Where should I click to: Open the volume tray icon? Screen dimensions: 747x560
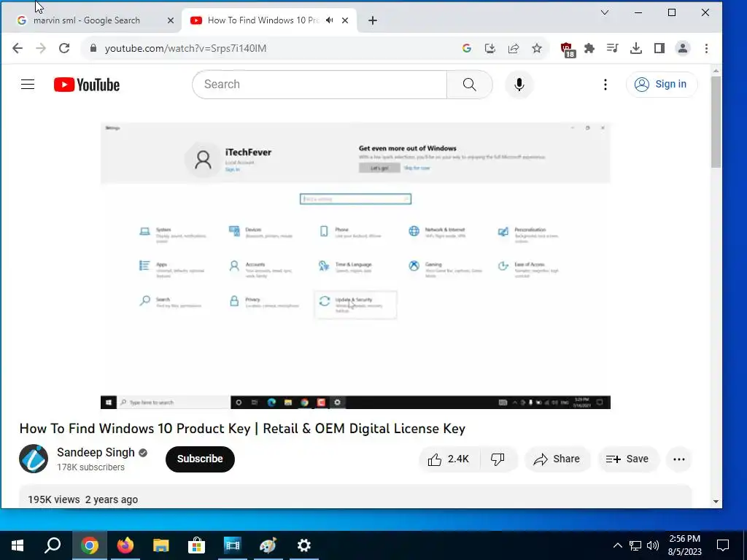[x=653, y=545]
